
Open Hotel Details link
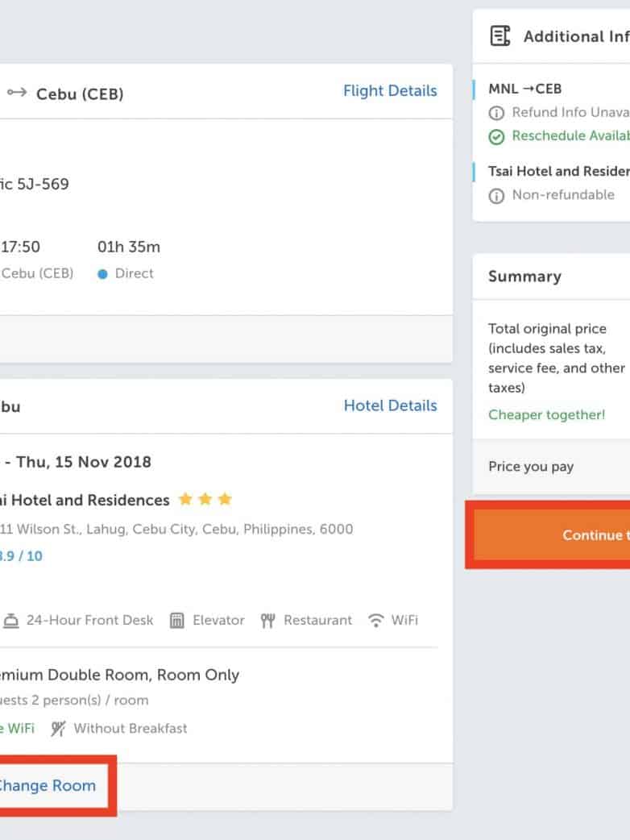click(390, 405)
